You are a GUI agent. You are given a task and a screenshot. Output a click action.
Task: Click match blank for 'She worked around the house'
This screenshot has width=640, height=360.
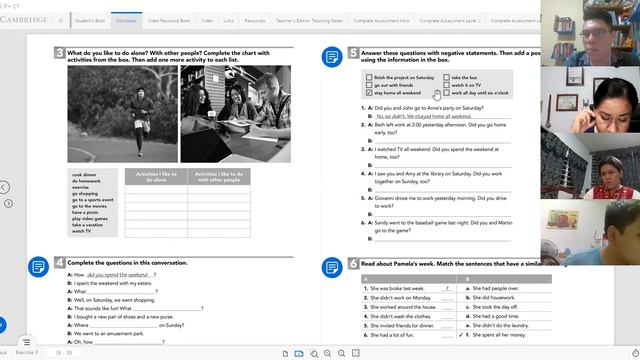[x=447, y=307]
